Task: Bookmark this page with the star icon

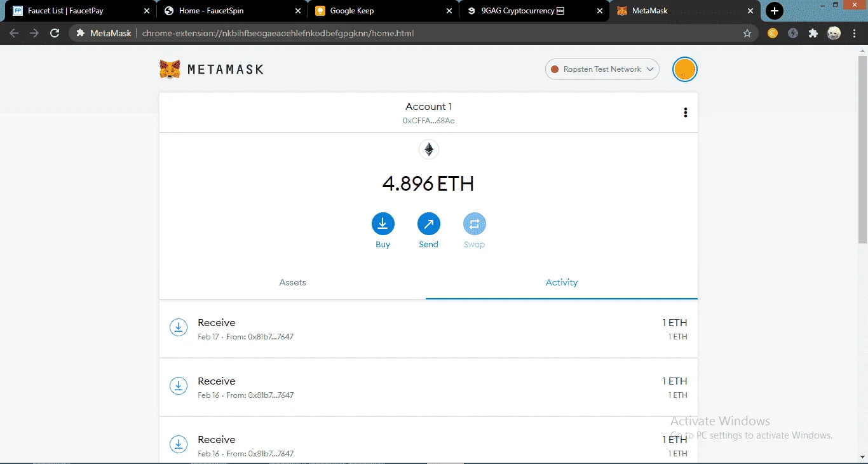Action: tap(747, 33)
